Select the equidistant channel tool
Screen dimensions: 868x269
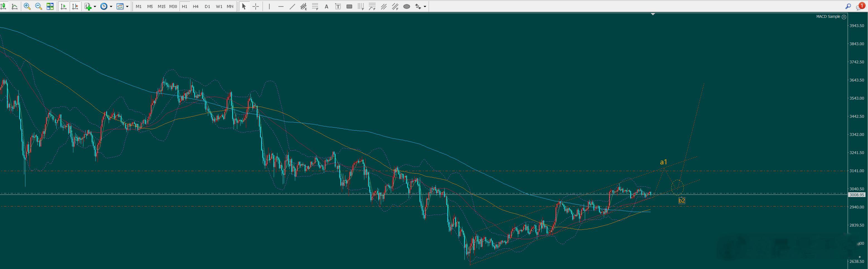[x=304, y=6]
